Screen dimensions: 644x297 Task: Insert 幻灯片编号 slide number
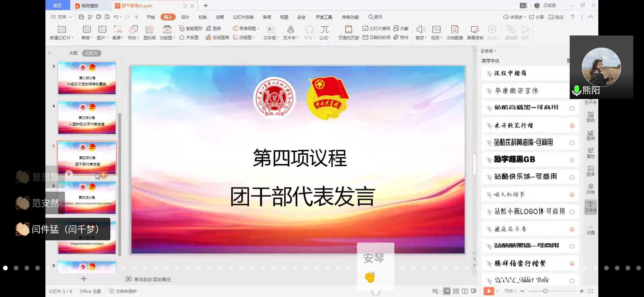coord(376,28)
